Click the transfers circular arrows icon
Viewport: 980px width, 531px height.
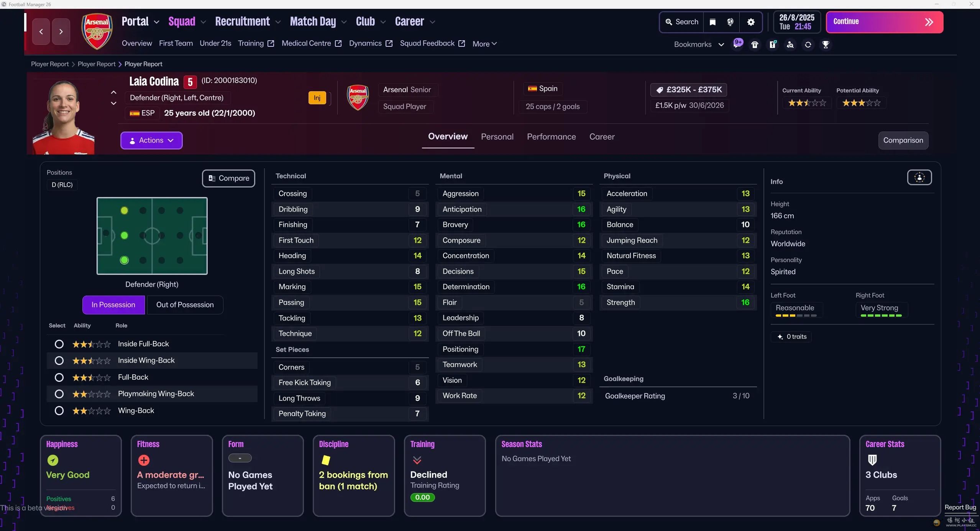point(808,45)
